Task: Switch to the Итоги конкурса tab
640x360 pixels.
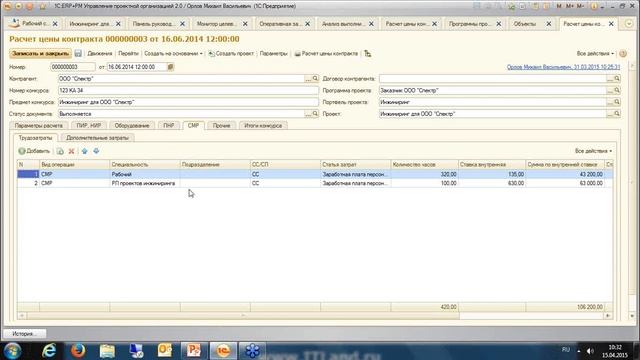Action: click(263, 126)
